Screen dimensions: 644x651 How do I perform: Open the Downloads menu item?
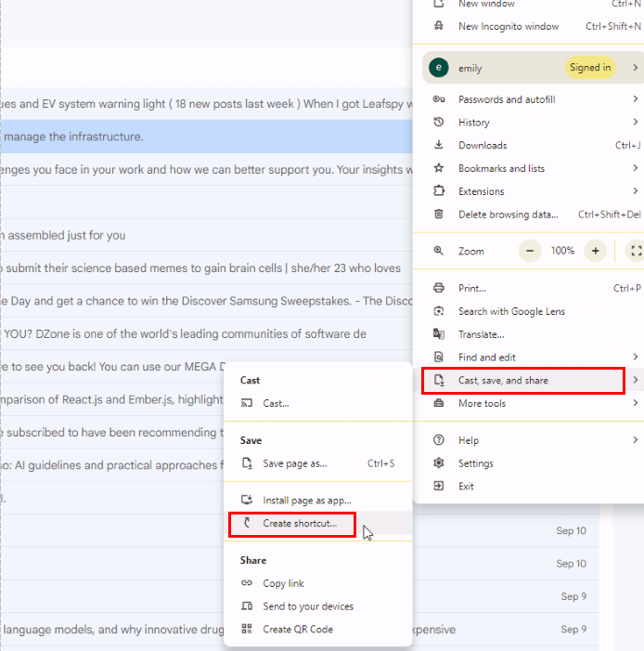coord(482,146)
